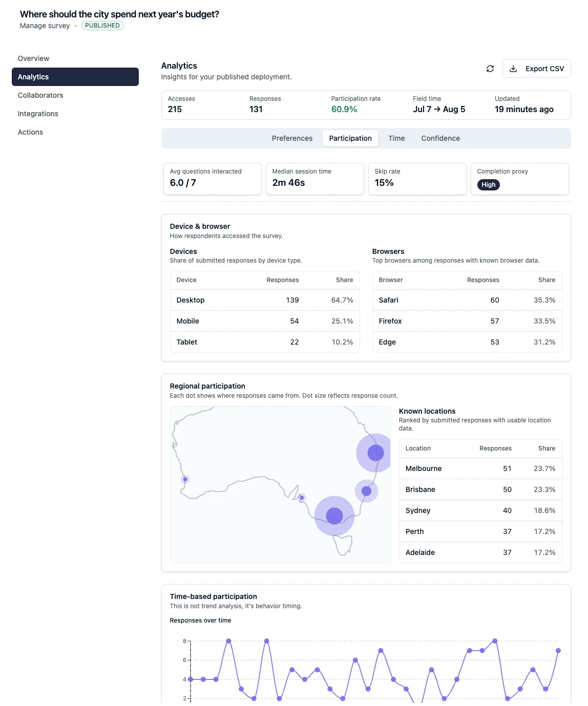Click the High completion proxy badge
Image resolution: width=588 pixels, height=706 pixels.
point(489,185)
